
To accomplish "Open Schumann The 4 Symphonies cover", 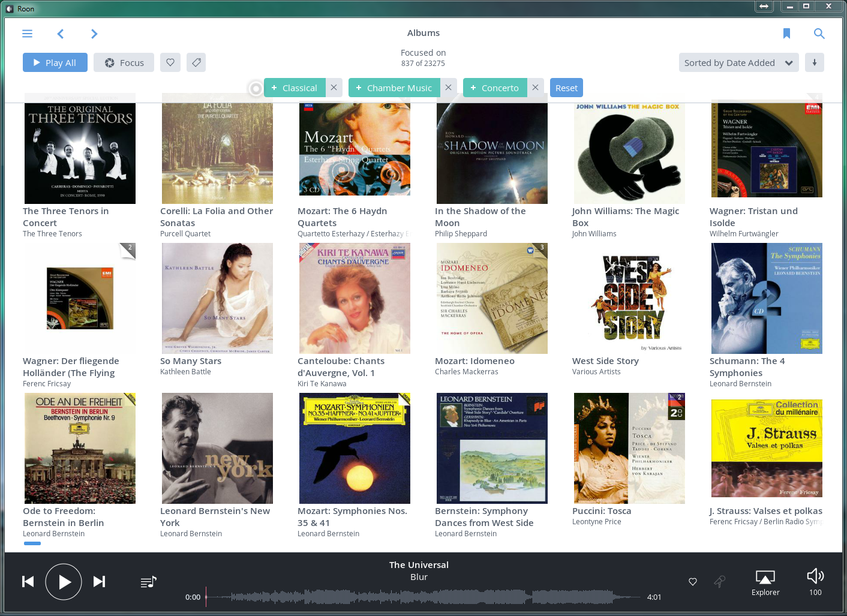I will click(x=767, y=298).
